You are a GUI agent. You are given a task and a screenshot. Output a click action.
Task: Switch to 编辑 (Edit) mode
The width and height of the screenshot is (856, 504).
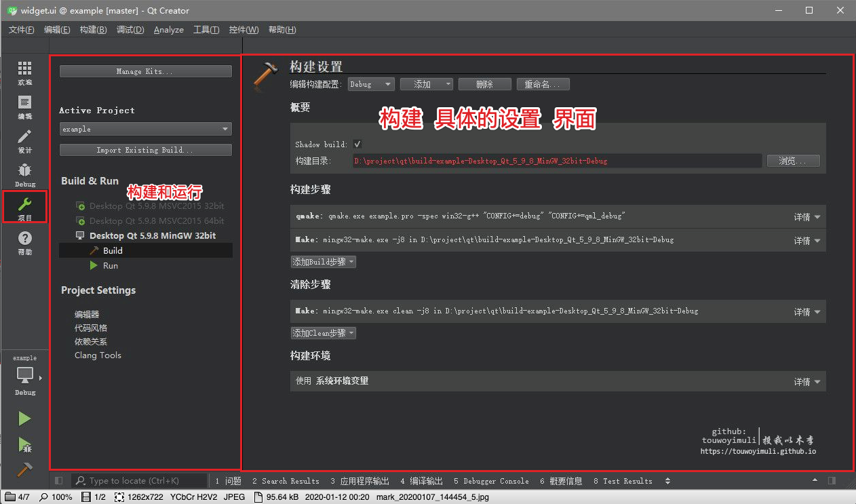(25, 107)
